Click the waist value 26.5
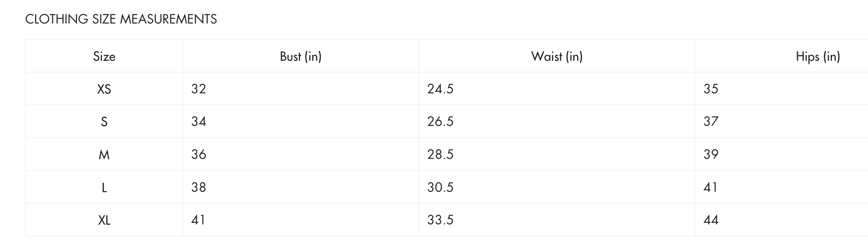Image resolution: width=868 pixels, height=251 pixels. pos(440,122)
